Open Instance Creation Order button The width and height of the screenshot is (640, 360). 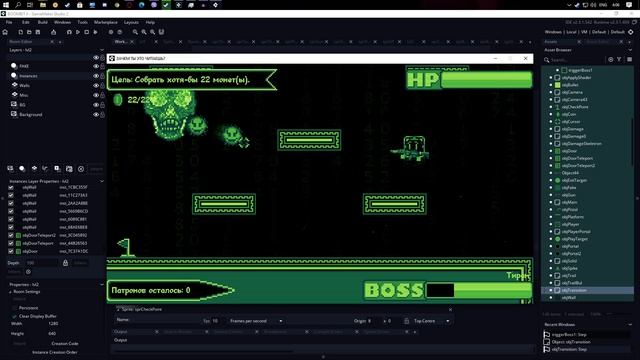(x=55, y=352)
